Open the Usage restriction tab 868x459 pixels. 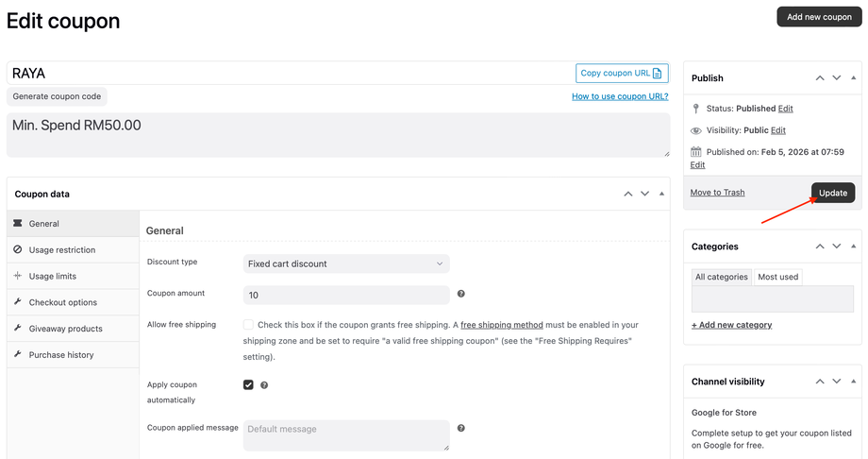(62, 250)
